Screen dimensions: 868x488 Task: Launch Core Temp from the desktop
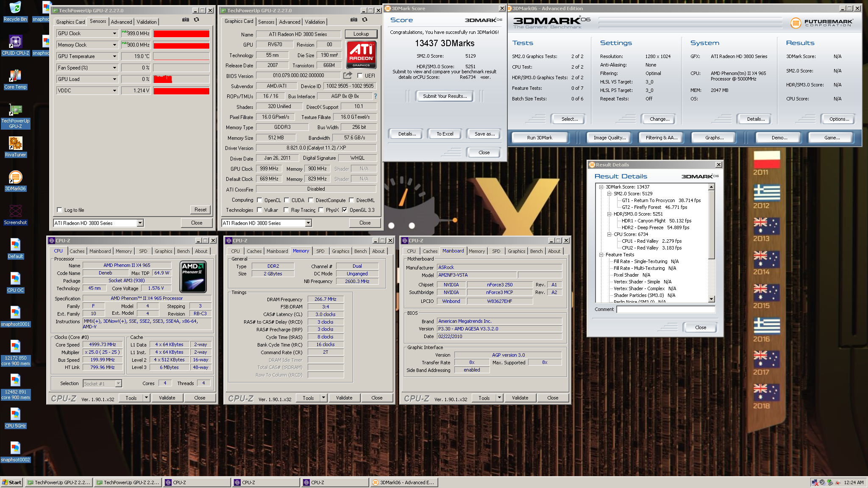15,79
